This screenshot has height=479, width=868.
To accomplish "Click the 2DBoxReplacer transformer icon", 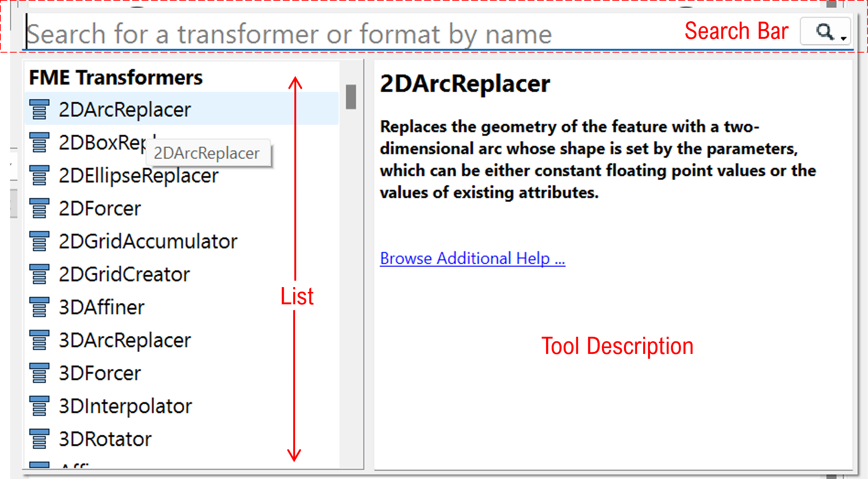I will 39,142.
